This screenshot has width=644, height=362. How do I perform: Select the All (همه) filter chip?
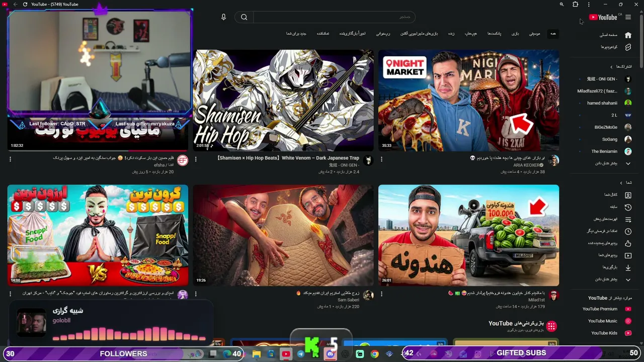pos(553,34)
